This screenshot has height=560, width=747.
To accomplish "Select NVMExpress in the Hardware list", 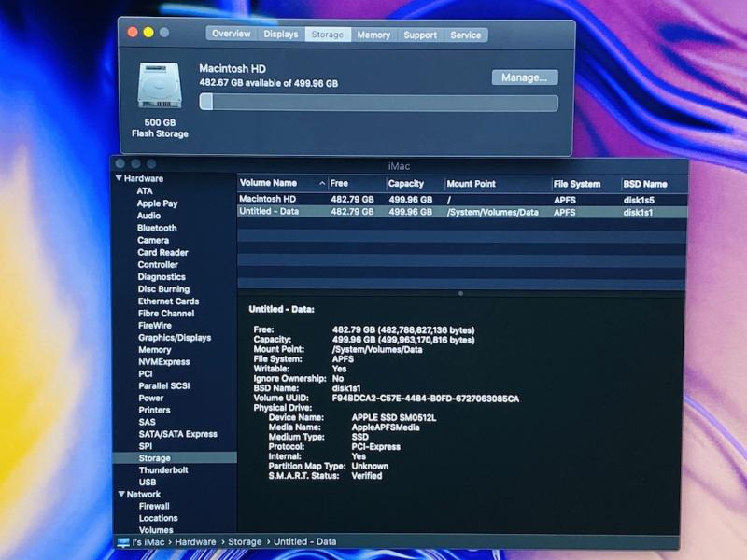I will pyautogui.click(x=163, y=361).
